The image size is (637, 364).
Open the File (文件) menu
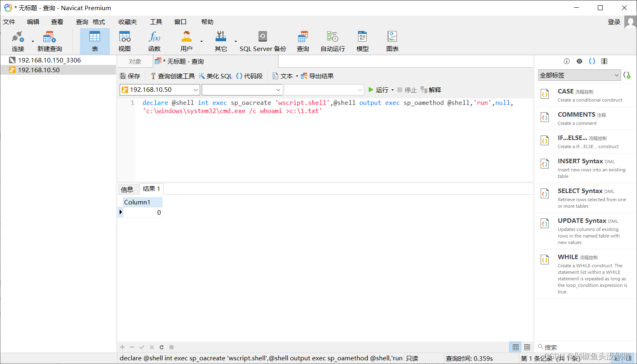[9, 22]
